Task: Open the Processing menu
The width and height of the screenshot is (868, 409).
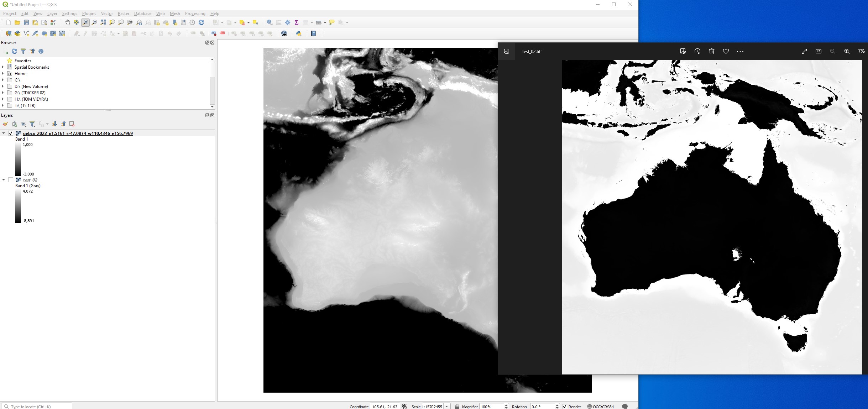Action: pos(195,14)
